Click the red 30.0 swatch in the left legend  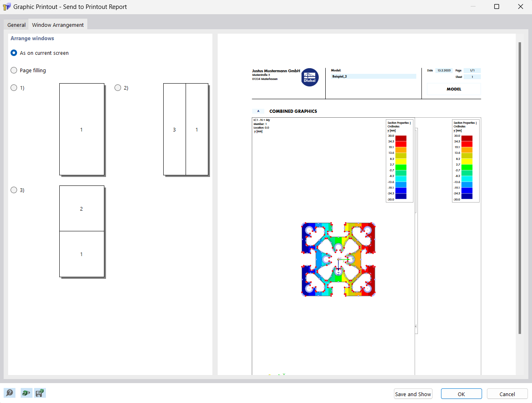click(x=401, y=138)
